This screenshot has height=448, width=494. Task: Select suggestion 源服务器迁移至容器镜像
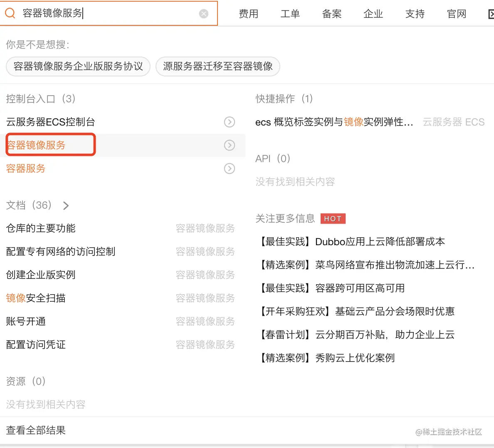218,66
